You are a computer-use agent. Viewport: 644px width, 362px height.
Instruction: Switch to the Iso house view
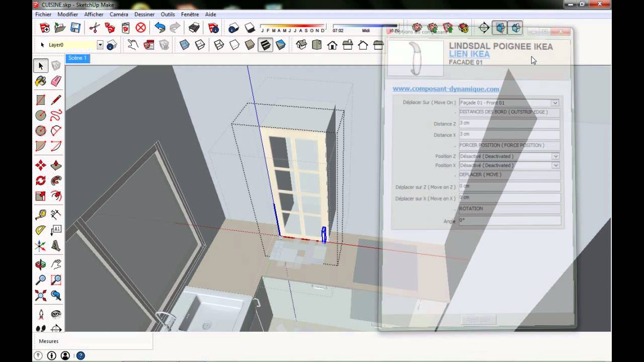point(301,45)
